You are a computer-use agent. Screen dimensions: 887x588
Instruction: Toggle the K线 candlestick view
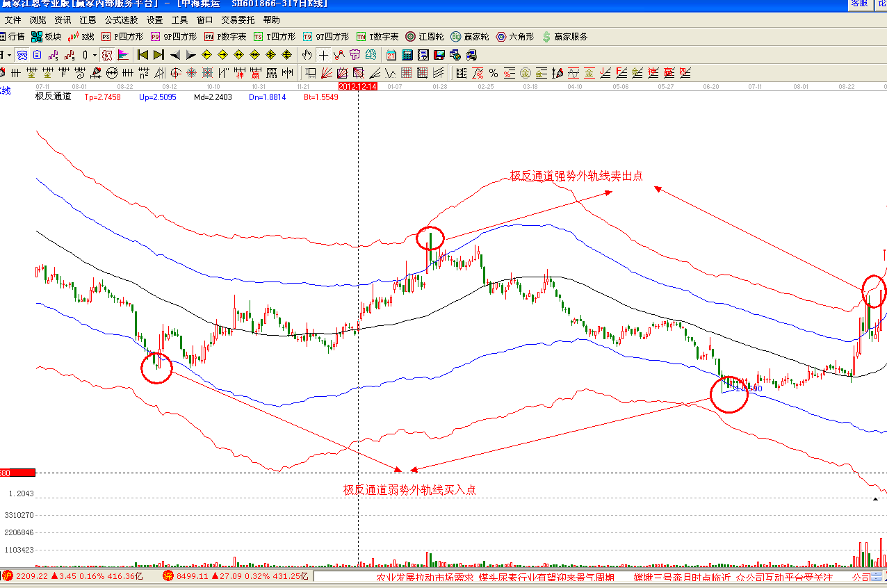(x=81, y=37)
